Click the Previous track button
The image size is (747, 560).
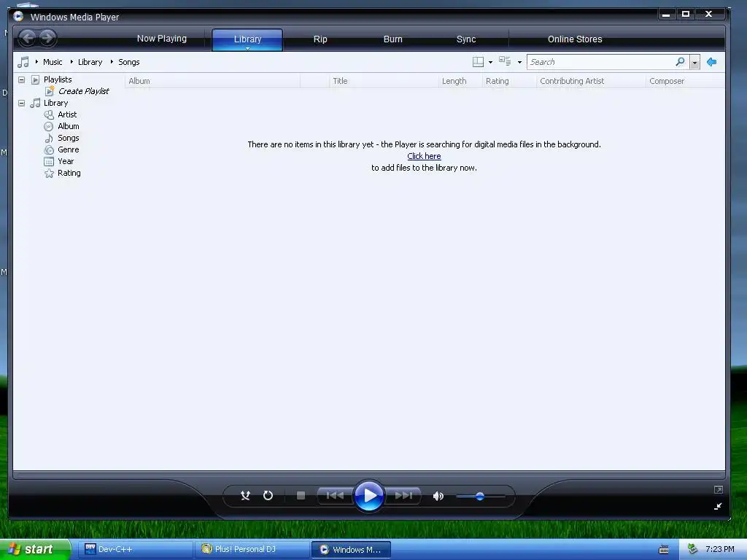(335, 496)
